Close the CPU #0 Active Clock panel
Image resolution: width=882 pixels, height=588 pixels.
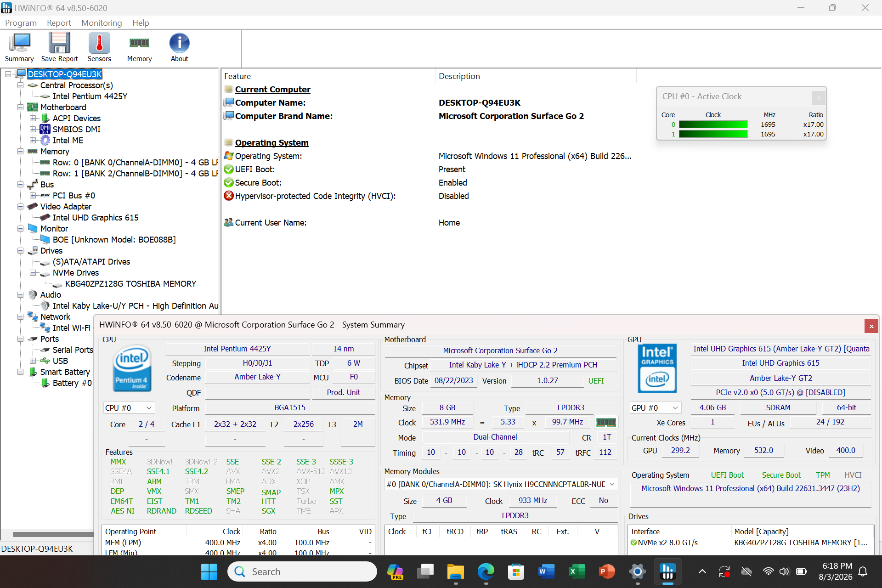point(818,97)
